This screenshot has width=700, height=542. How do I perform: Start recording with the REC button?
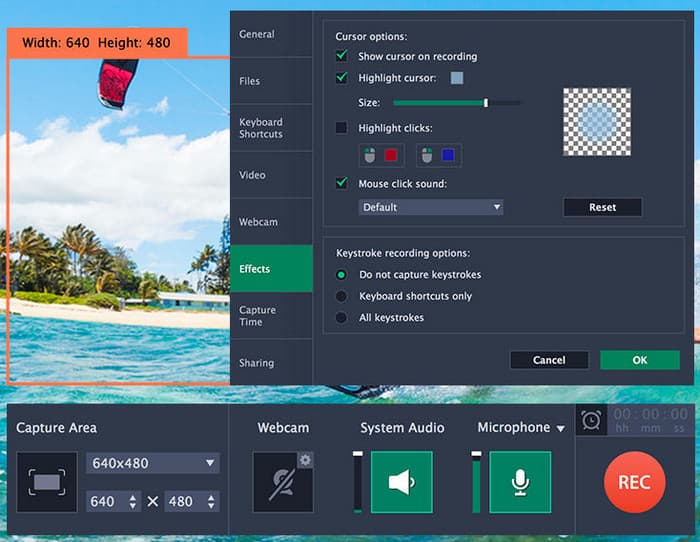[634, 482]
